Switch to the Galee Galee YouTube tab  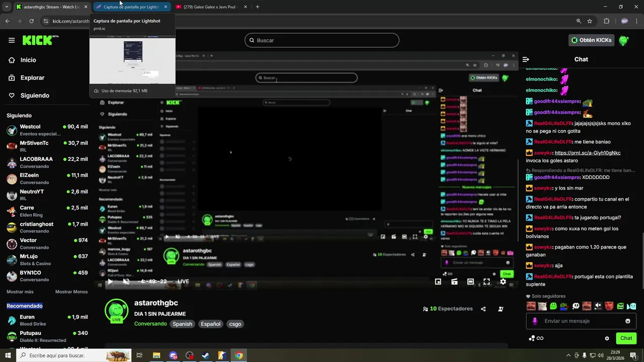point(212,7)
